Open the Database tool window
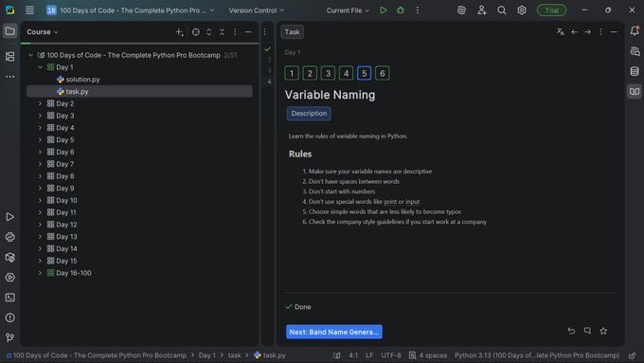Image resolution: width=644 pixels, height=363 pixels. tap(635, 71)
